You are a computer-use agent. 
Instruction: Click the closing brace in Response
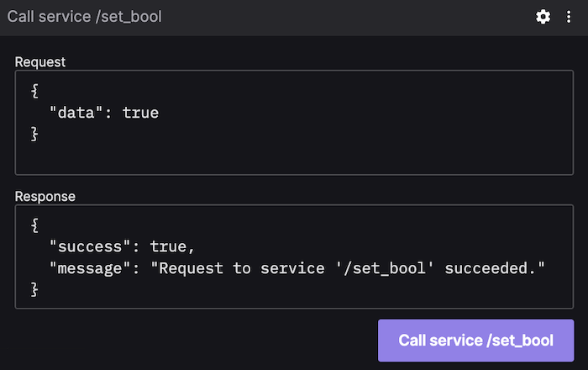click(34, 288)
